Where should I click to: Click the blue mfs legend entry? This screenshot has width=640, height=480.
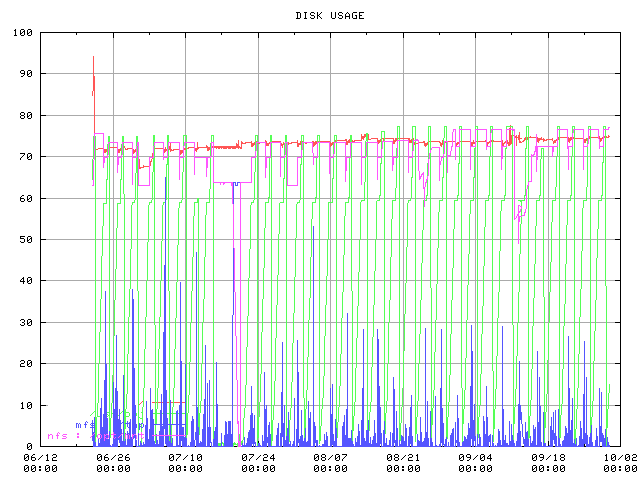[86, 425]
